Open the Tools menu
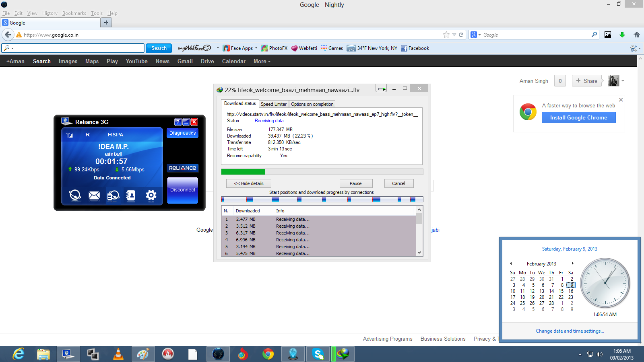Screen dimensions: 644x362 pyautogui.click(x=97, y=13)
